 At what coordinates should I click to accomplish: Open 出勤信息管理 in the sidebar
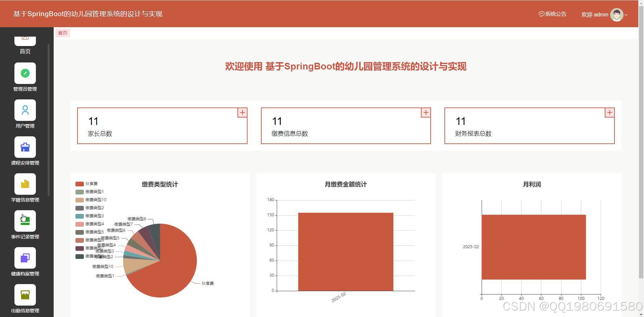click(25, 295)
